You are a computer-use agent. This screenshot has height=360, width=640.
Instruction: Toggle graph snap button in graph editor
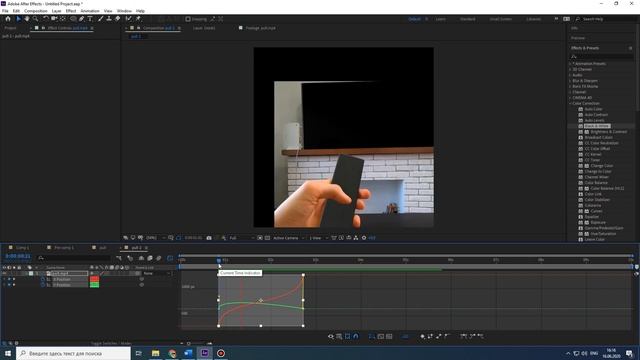(x=356, y=336)
